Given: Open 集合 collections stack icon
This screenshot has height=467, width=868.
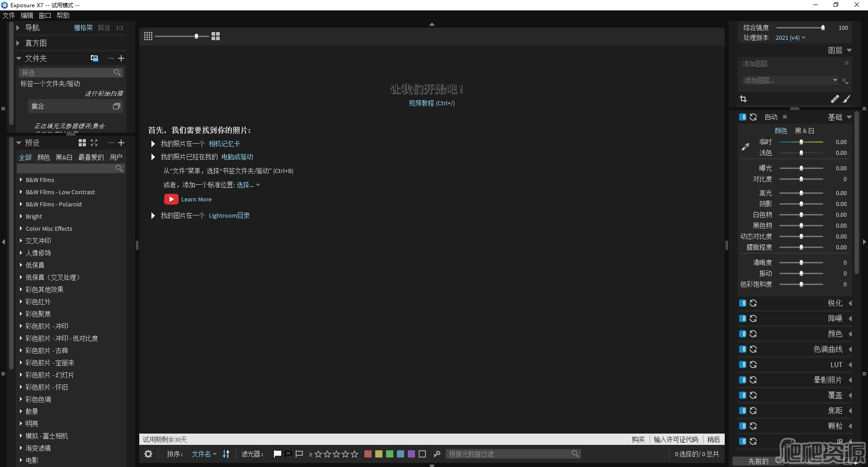Looking at the screenshot, I should (x=117, y=107).
